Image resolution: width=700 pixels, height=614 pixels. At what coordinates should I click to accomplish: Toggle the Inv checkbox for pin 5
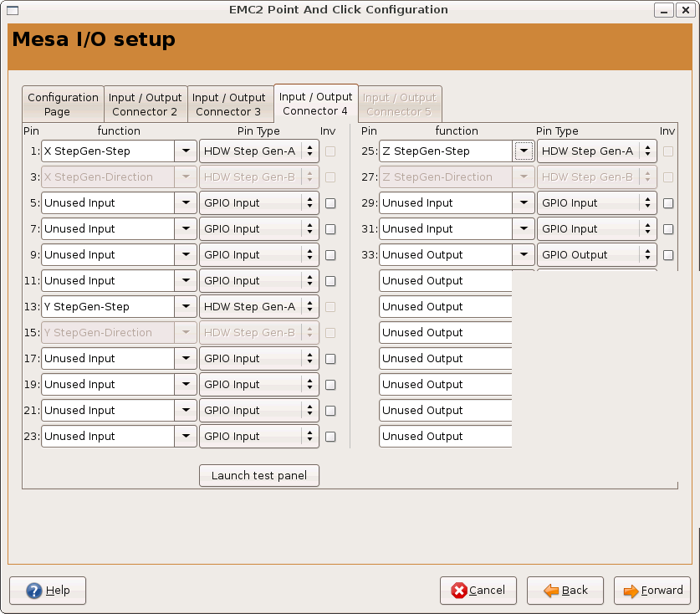pyautogui.click(x=330, y=203)
